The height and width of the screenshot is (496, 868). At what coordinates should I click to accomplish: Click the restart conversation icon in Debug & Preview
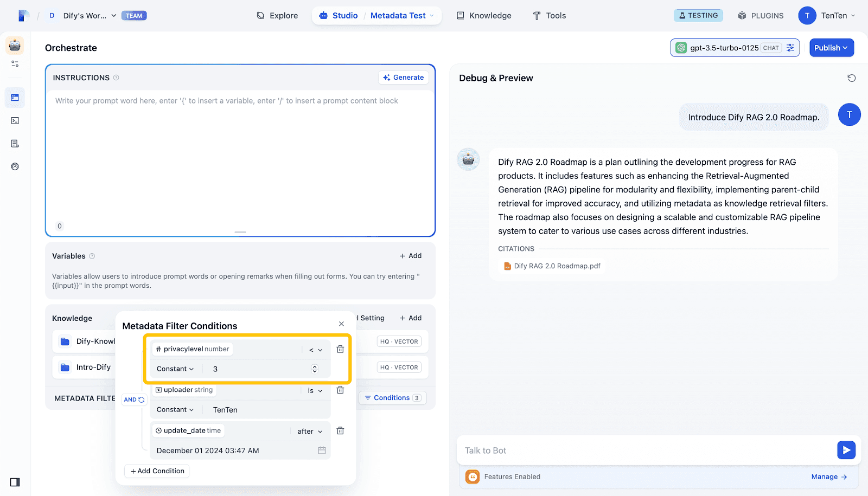pyautogui.click(x=852, y=78)
